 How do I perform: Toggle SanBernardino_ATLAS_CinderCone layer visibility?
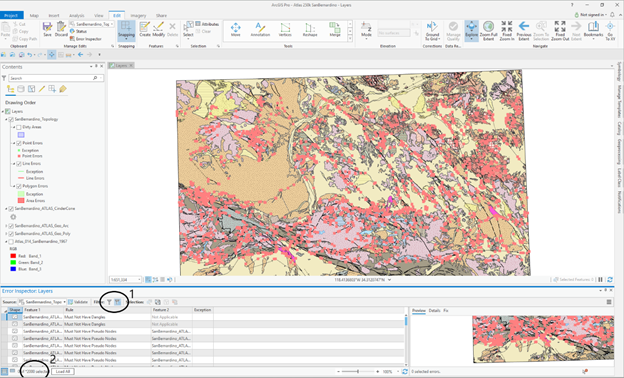tap(11, 209)
